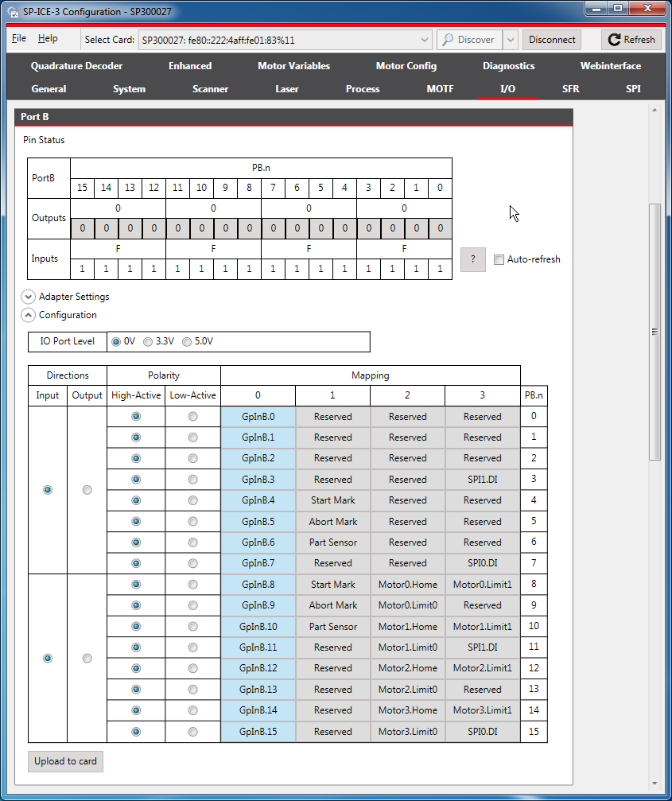Select 5.0V IO Port Level
The image size is (672, 801).
(187, 342)
